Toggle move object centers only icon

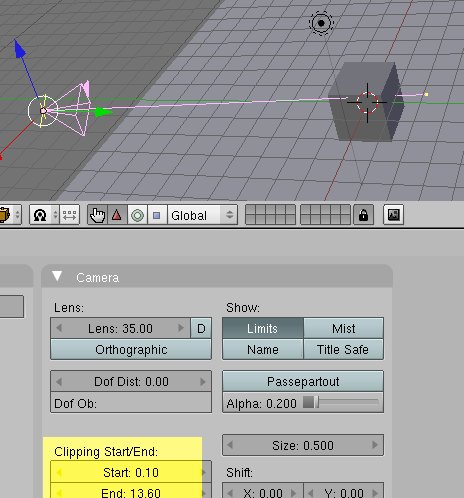(x=69, y=215)
